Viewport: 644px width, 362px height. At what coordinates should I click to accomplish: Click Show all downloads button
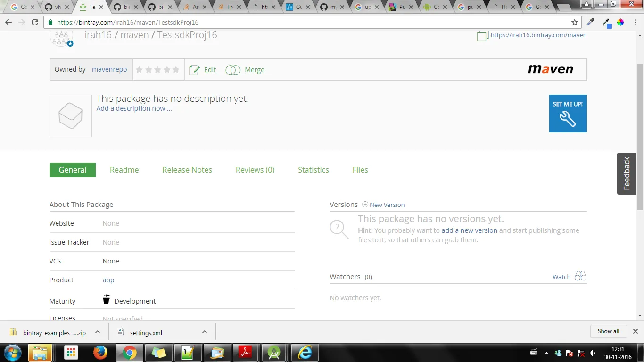click(x=609, y=331)
